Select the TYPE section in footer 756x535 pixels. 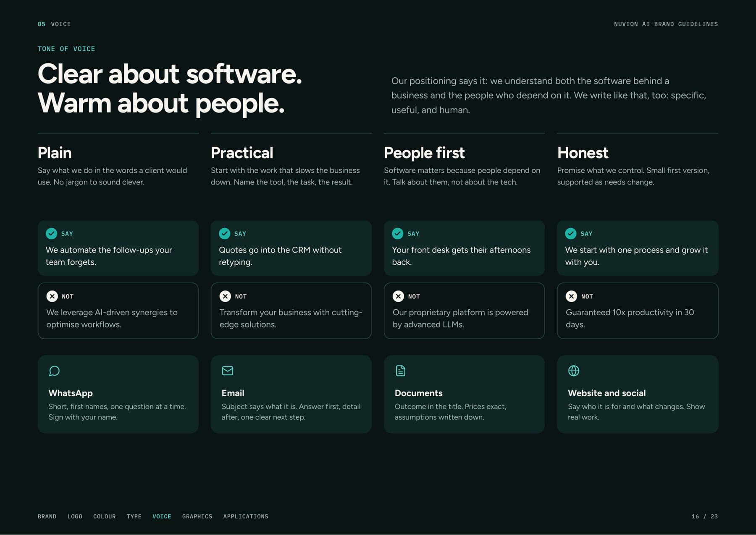pos(134,517)
